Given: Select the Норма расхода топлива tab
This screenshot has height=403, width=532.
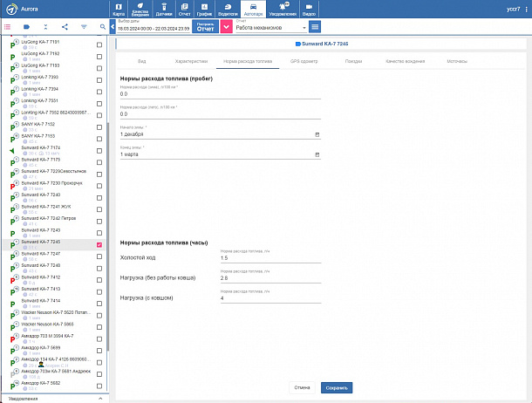Looking at the screenshot, I should 248,61.
